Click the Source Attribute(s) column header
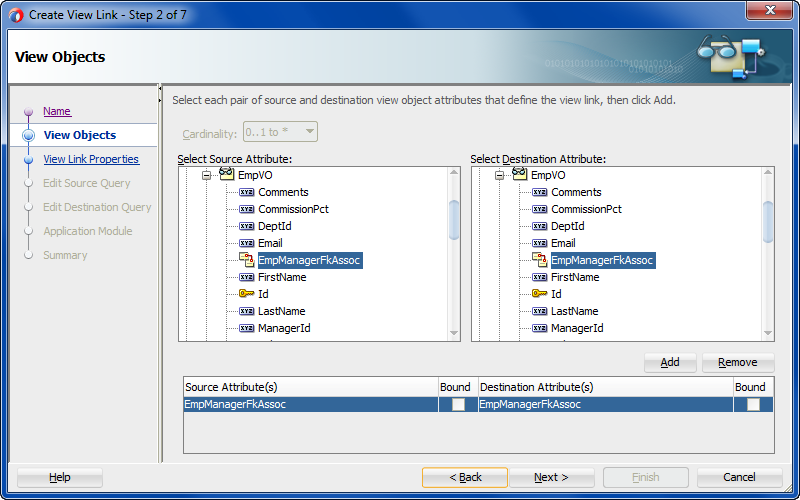Screen dimensions: 800x500 (x=310, y=387)
